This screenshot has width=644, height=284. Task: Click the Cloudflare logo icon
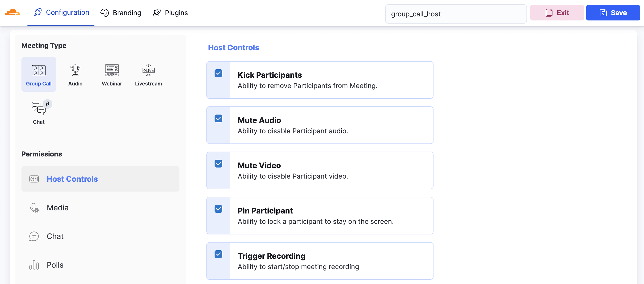(12, 12)
